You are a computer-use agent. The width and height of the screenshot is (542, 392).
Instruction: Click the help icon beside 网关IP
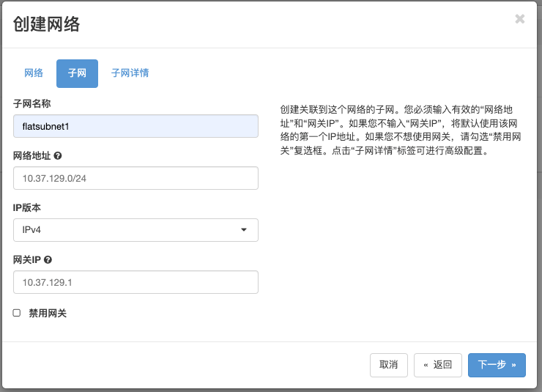(x=48, y=259)
